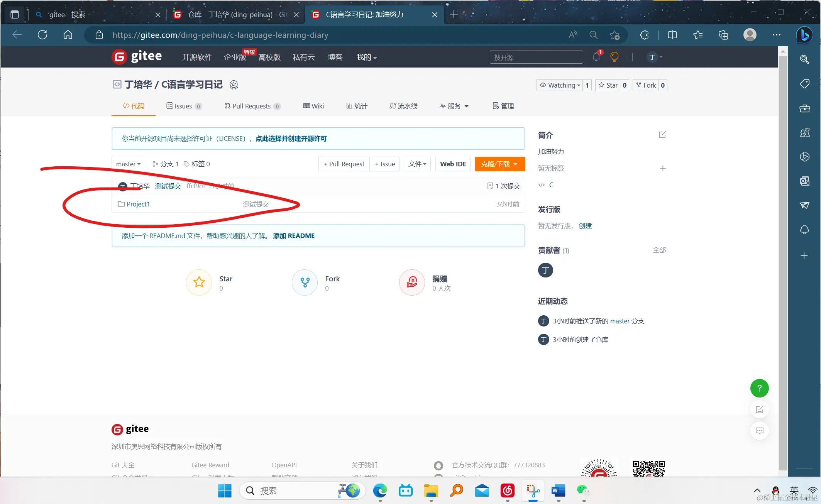Click the Edge browser extensions icon

point(644,35)
